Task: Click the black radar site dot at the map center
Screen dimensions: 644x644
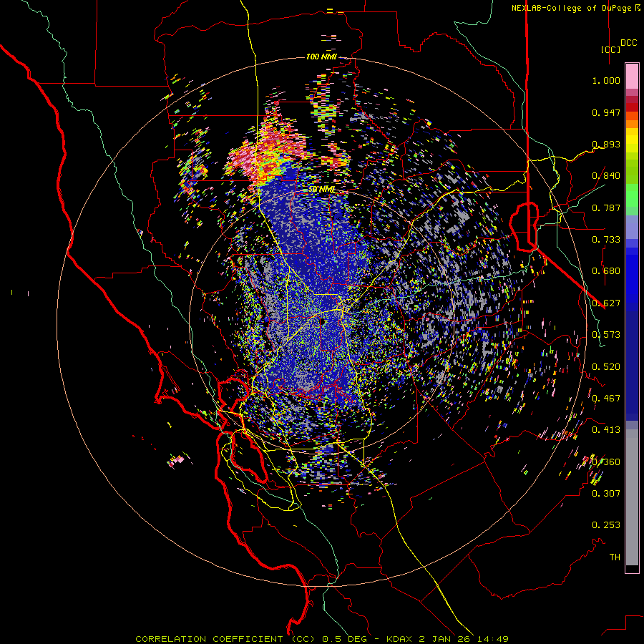Action: [x=322, y=321]
